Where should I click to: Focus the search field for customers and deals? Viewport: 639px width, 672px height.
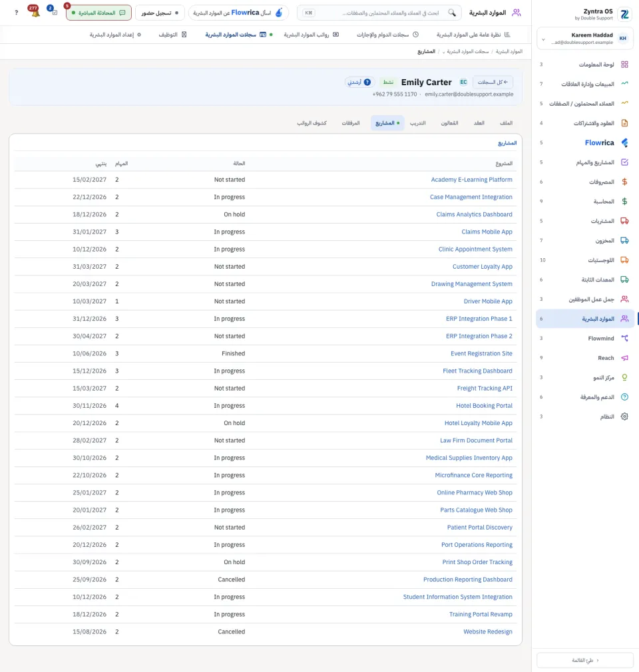click(379, 13)
